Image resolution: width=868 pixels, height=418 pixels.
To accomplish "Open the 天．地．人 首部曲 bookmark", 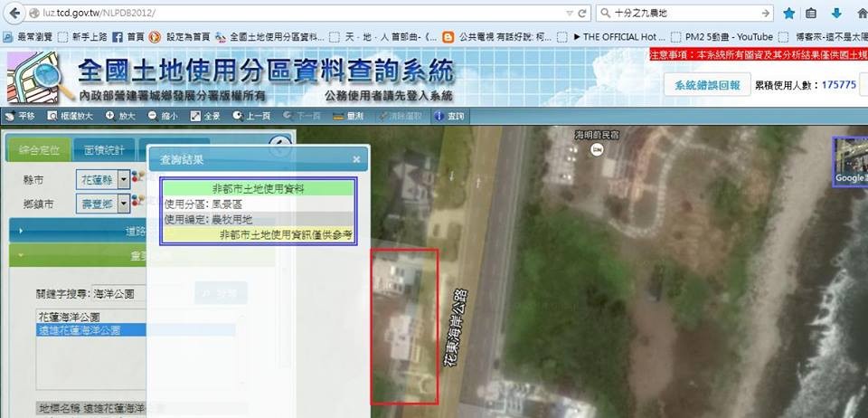I will pos(383,37).
